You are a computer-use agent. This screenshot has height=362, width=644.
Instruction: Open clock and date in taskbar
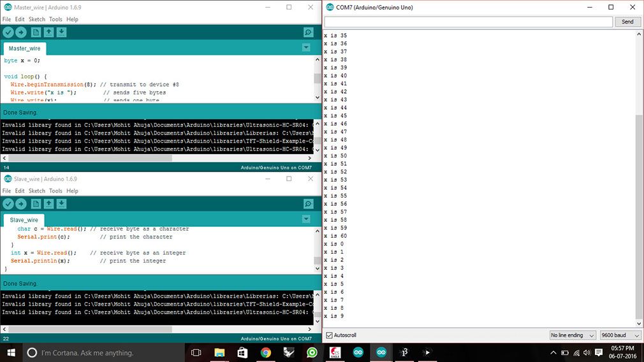point(623,352)
